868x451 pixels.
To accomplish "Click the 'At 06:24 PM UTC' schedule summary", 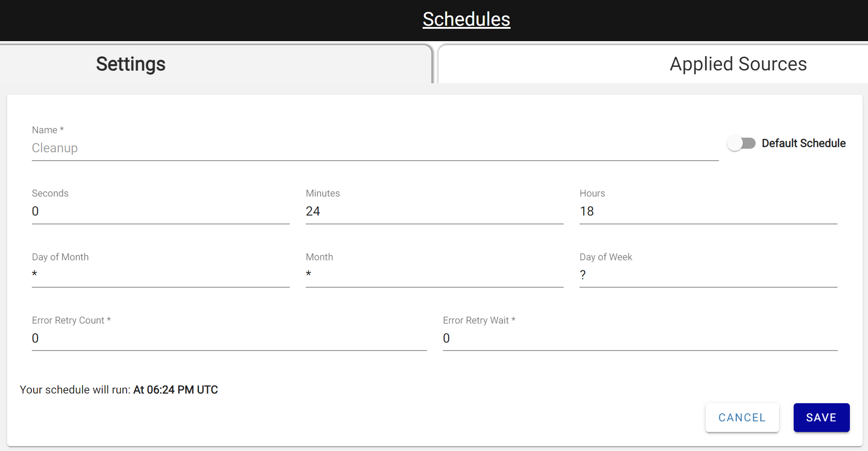I will coord(176,390).
